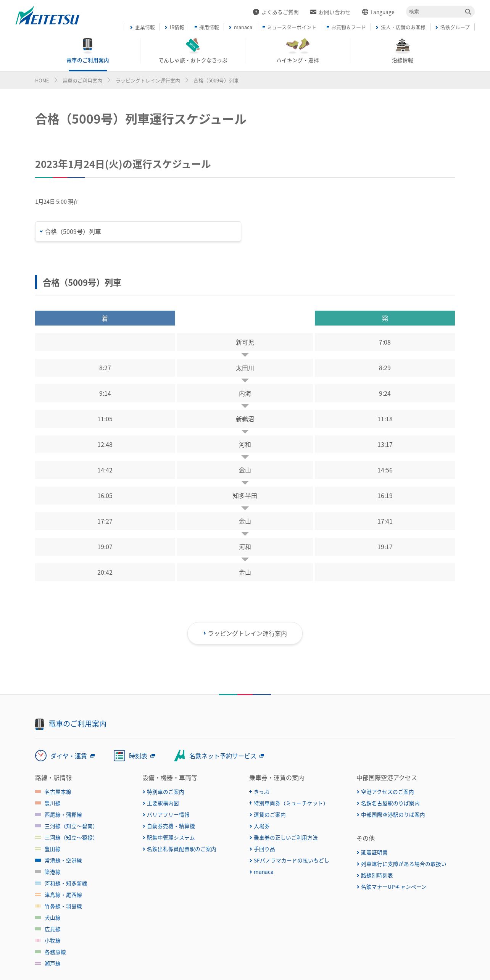Open the 企業情報 menu item

coord(142,27)
